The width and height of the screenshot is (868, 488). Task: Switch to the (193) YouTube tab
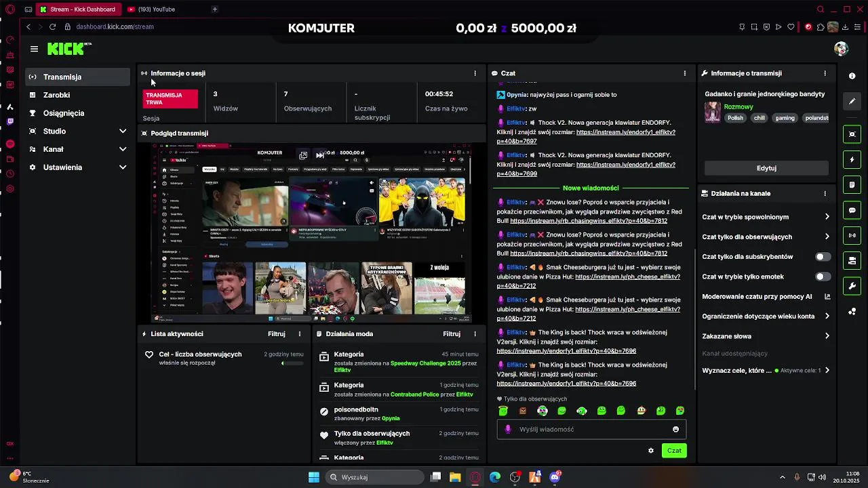click(157, 9)
